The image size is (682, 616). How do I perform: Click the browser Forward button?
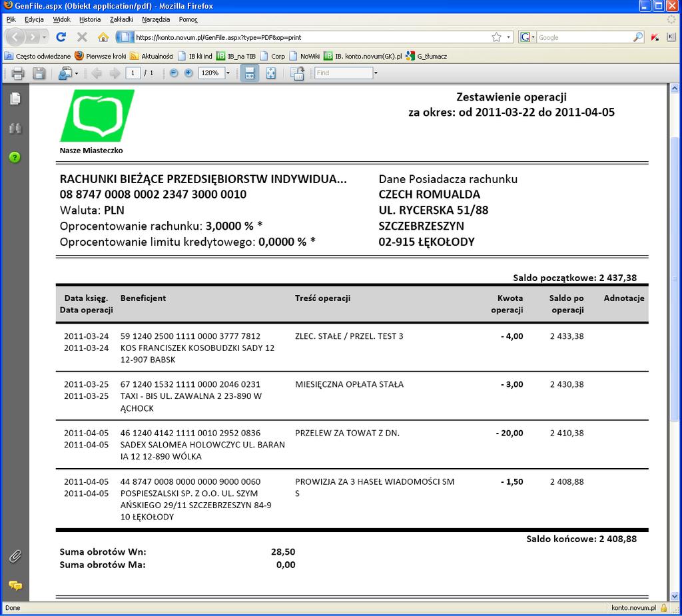[33, 37]
